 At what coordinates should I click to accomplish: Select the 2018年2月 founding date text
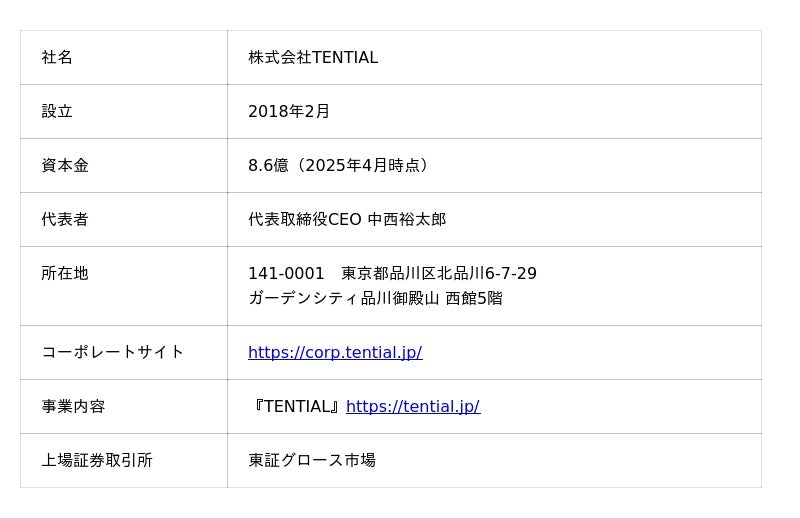click(x=289, y=112)
